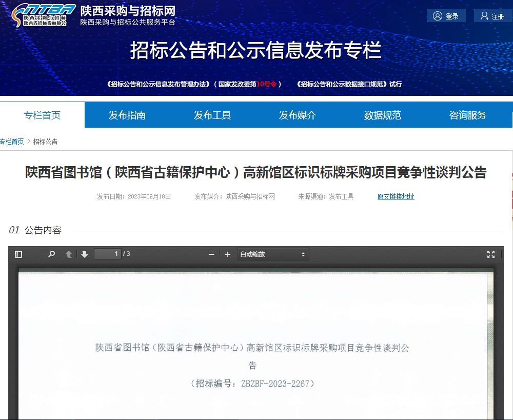This screenshot has width=513, height=420.
Task: Click the 注册 register button
Action: pyautogui.click(x=492, y=16)
